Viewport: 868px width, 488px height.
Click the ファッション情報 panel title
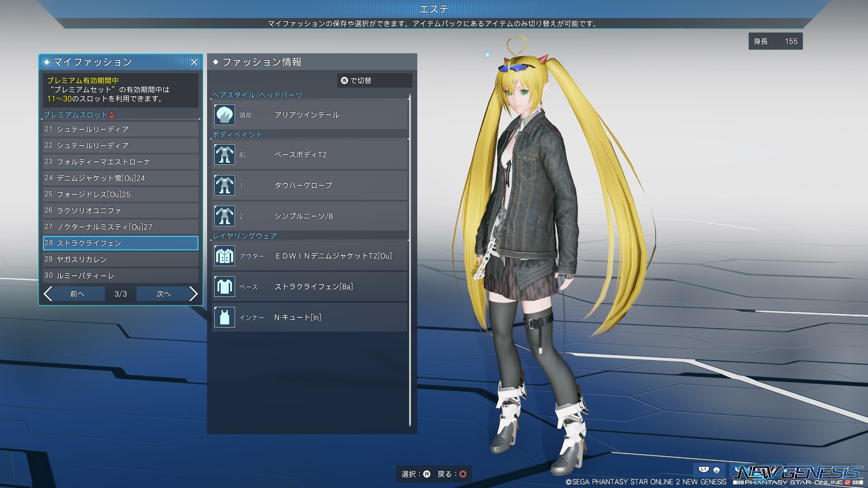(262, 62)
